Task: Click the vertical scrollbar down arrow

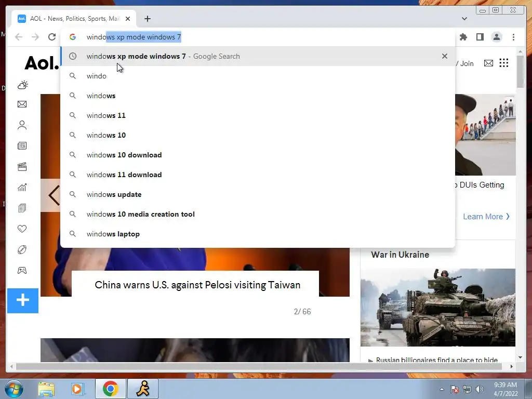Action: point(520,357)
